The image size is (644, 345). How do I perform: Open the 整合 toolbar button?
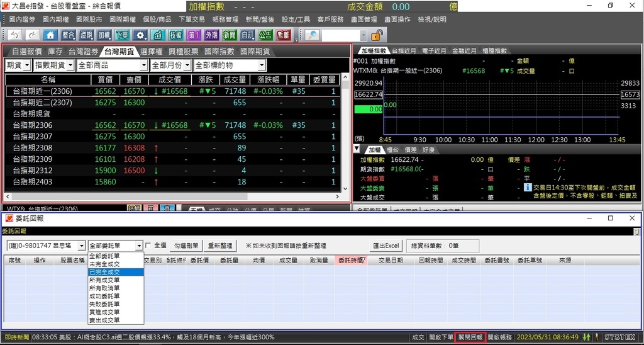(x=69, y=35)
